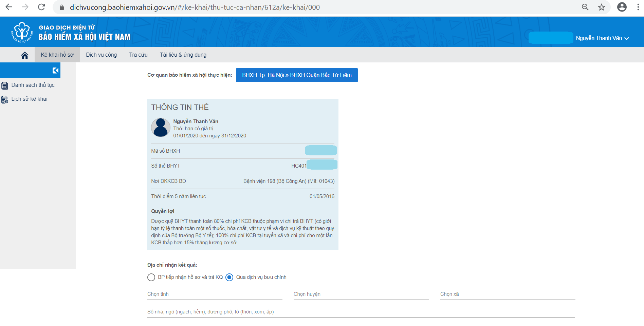Bookmark this page with star icon
The image size is (644, 326).
pos(602,7)
